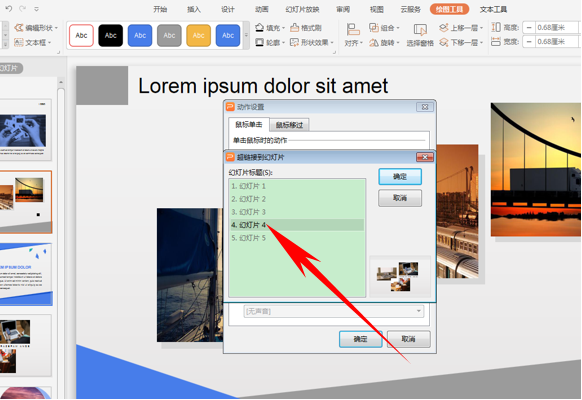Open the 动画 ribbon tab
Viewport: 582px width, 400px height.
click(262, 9)
